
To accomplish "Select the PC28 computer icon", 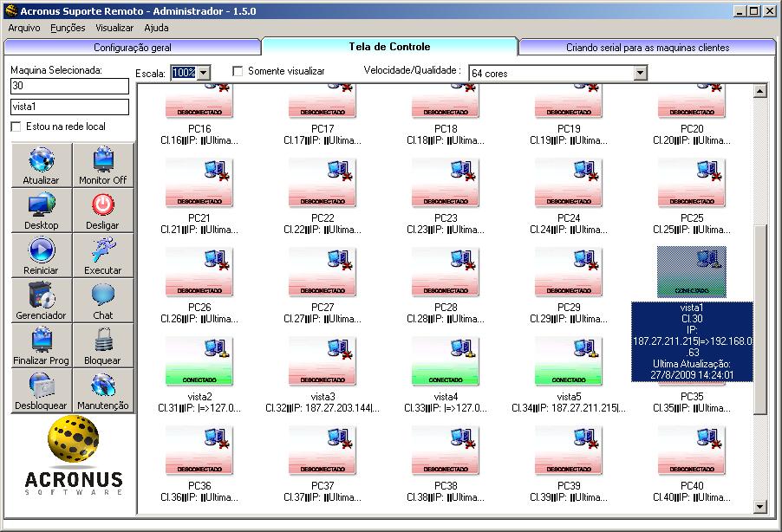I will point(446,272).
